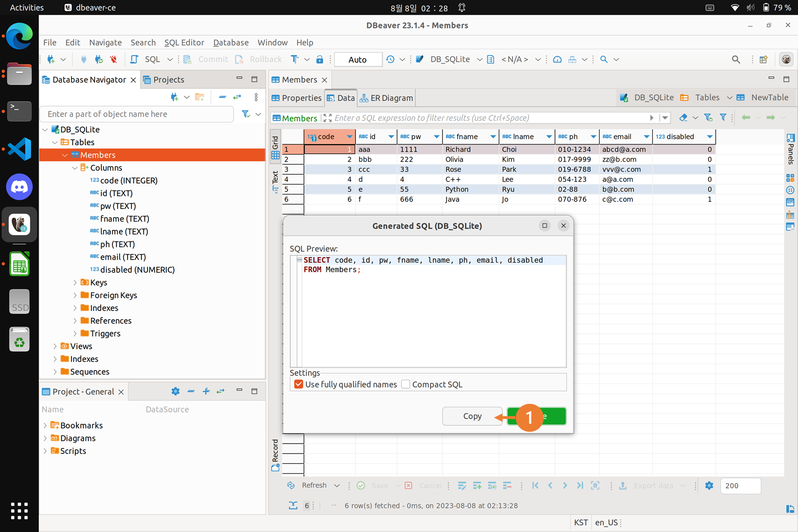
Task: Move to the next row
Action: 565,485
